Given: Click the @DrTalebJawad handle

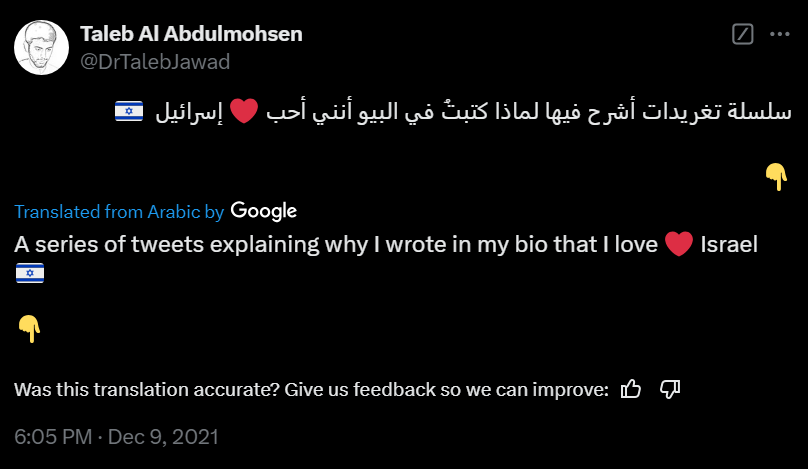Looking at the screenshot, I should coord(155,62).
